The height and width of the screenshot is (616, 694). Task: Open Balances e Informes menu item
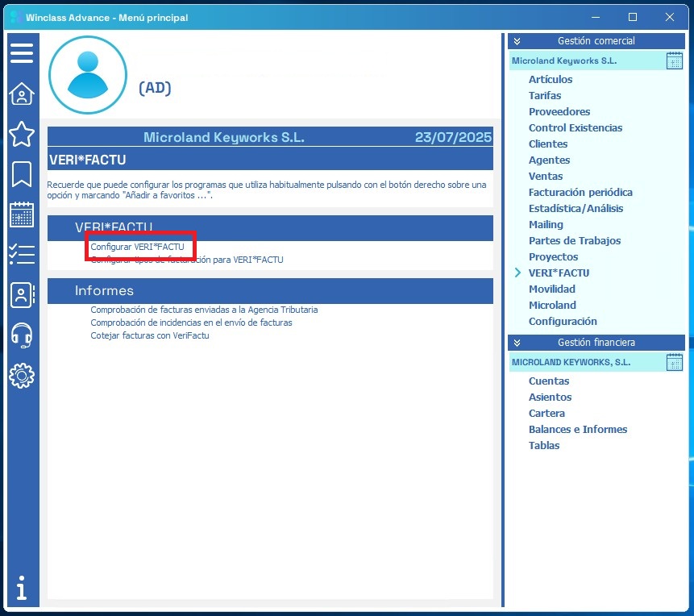577,430
